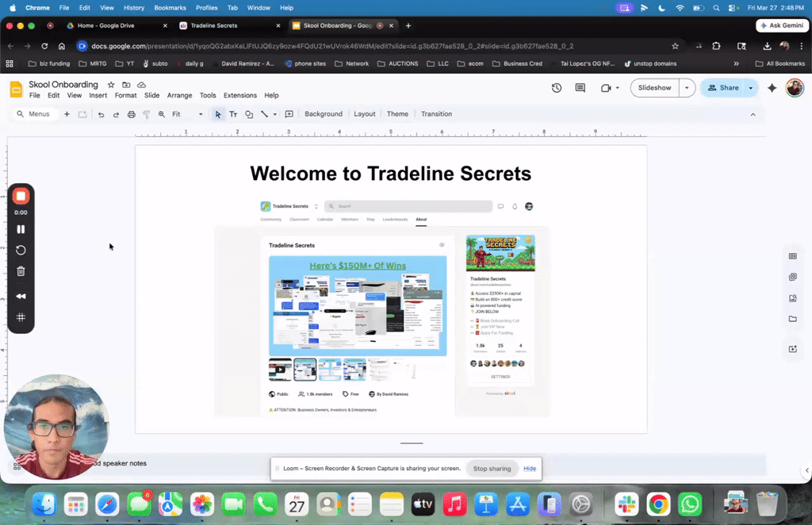Open the Extensions menu
812x525 pixels.
[239, 95]
